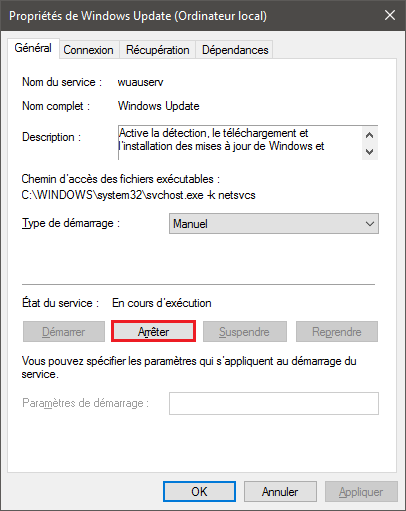
Task: Show the Dépendances tab
Action: point(235,50)
